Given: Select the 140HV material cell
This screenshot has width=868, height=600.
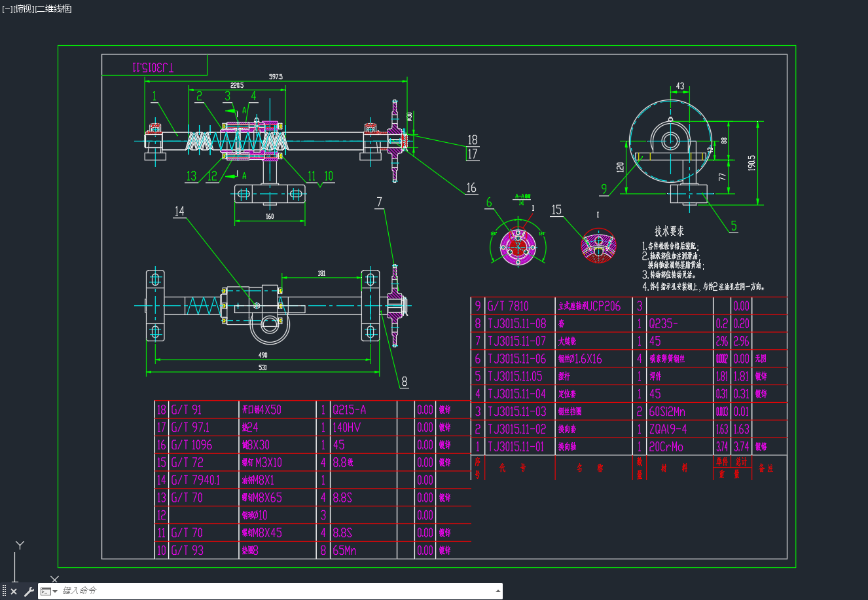Looking at the screenshot, I should pos(347,427).
